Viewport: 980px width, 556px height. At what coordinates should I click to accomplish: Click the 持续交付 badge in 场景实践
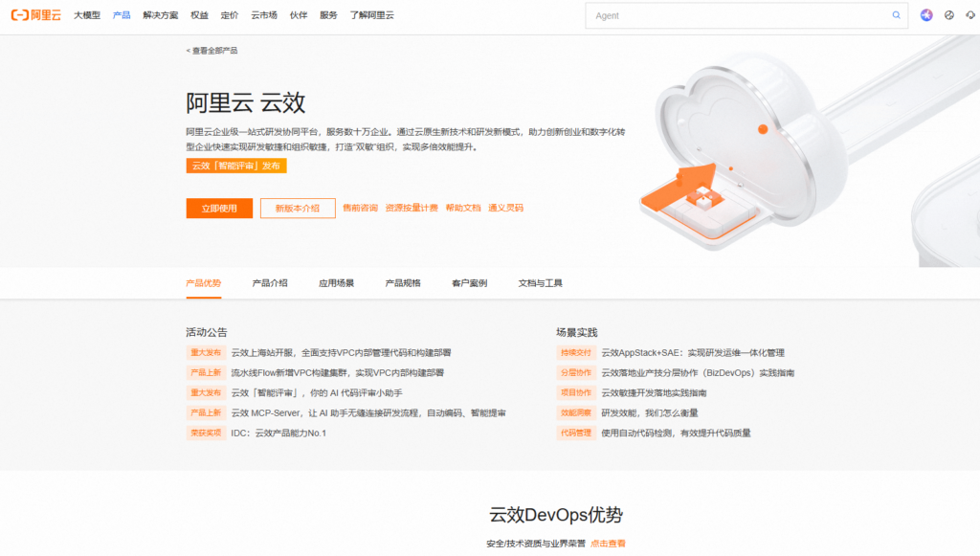[575, 352]
